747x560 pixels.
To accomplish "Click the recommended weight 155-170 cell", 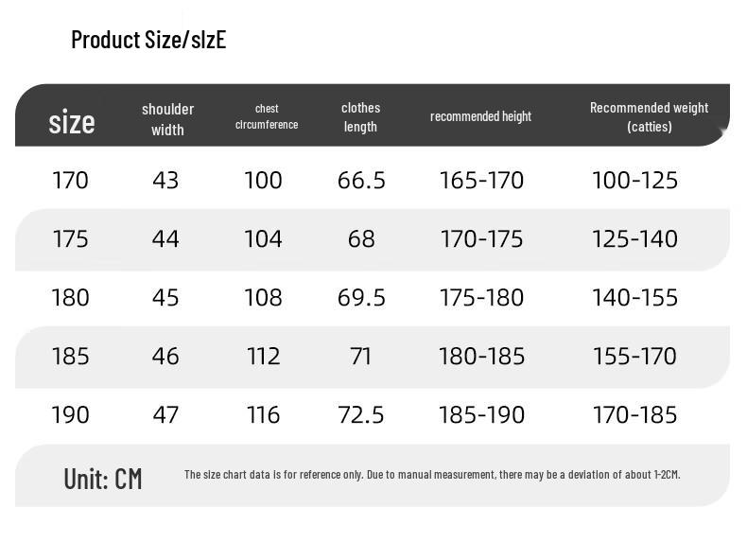I will pyautogui.click(x=634, y=356).
